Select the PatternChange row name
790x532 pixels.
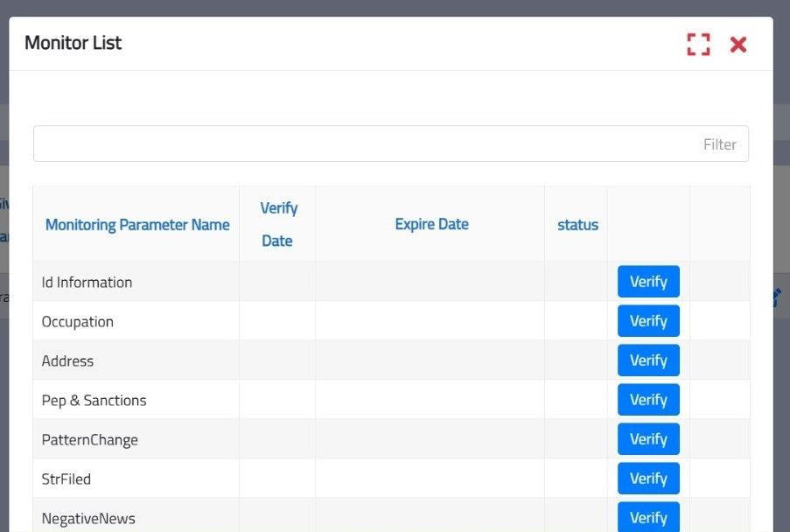tap(89, 440)
